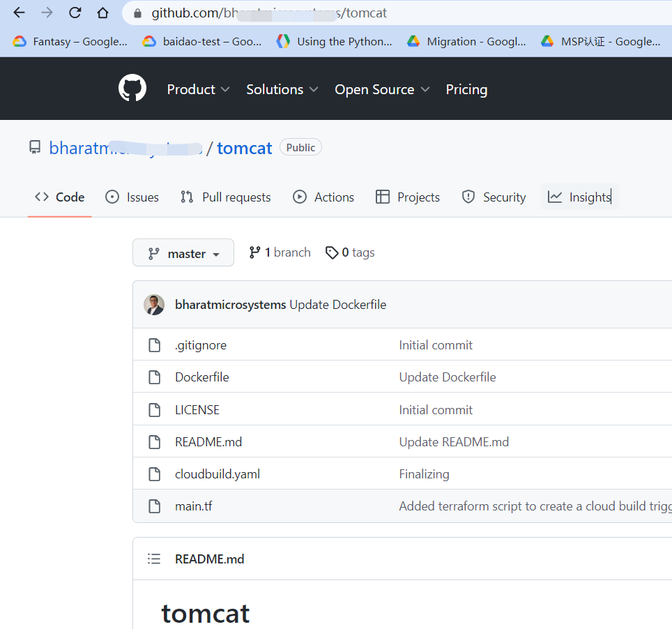
Task: Open the latest commit Update Dockerfile message
Action: click(337, 305)
